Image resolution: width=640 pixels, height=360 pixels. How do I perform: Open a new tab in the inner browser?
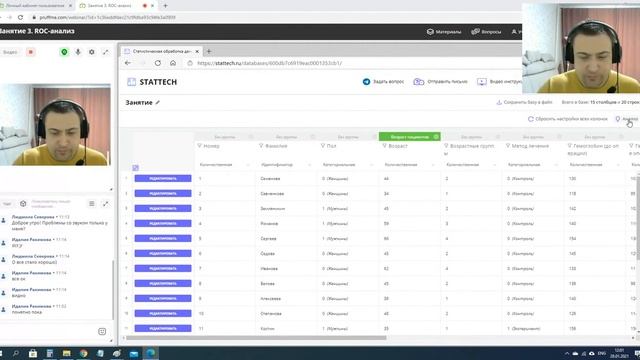point(209,51)
